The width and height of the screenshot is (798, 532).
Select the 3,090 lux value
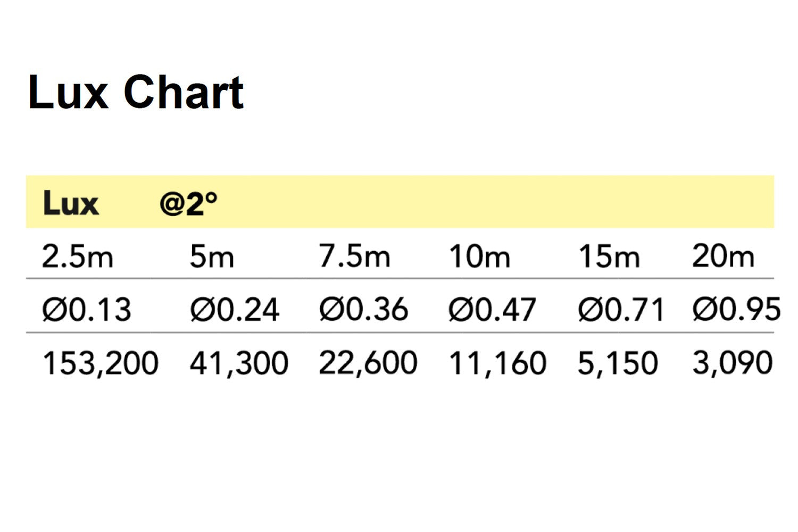(732, 363)
